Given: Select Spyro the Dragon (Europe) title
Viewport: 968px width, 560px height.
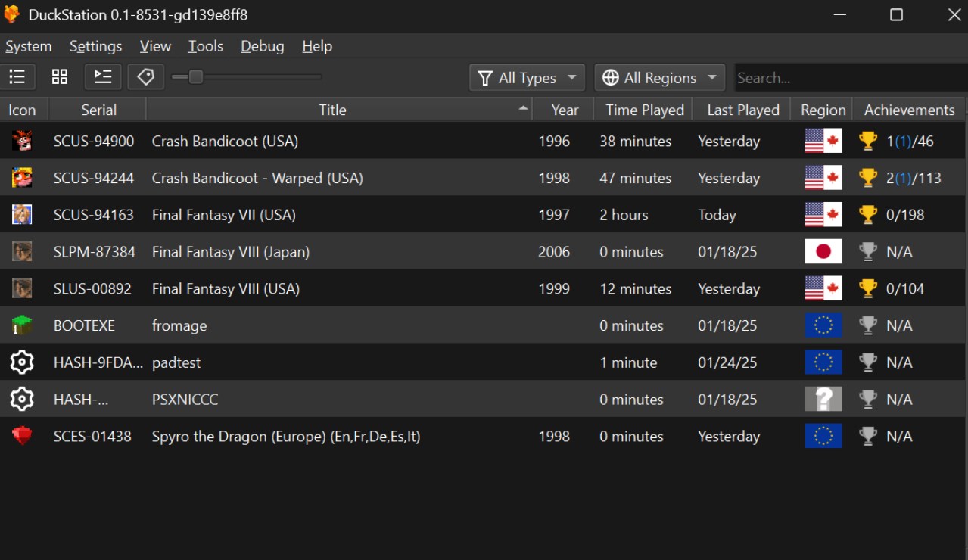Looking at the screenshot, I should click(286, 437).
